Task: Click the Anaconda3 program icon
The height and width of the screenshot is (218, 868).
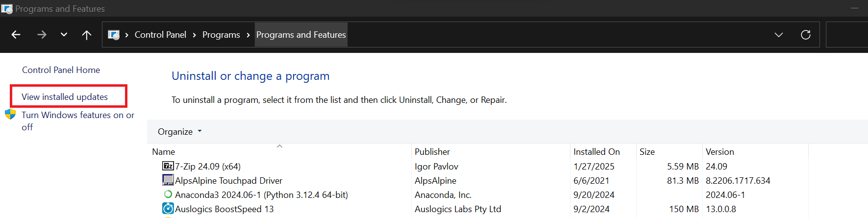Action: [168, 194]
